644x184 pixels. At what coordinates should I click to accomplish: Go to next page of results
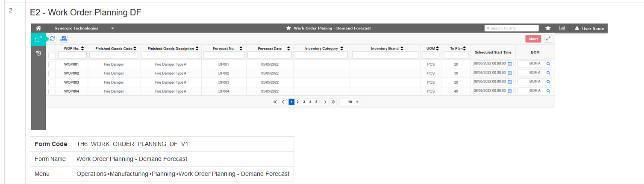click(x=325, y=102)
